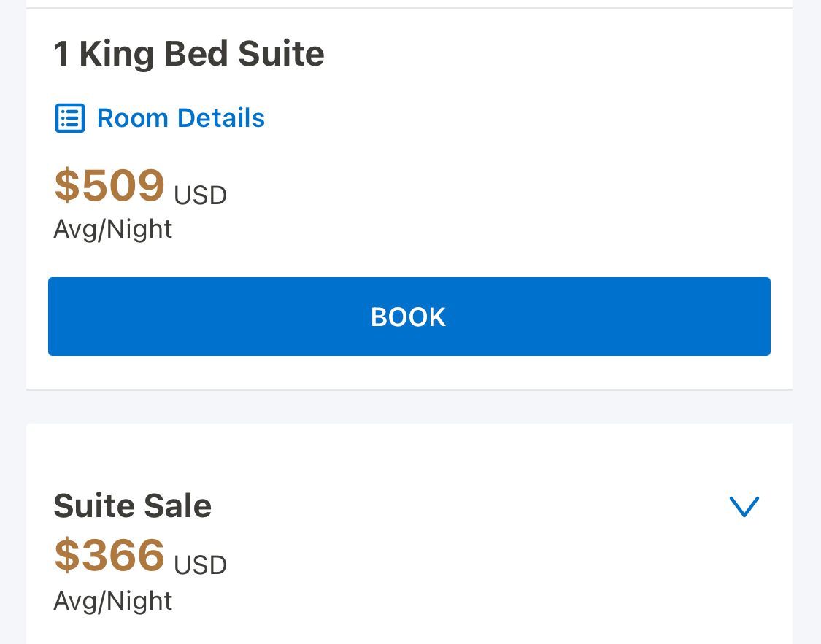Click the 1 King Bed Suite title

[x=189, y=54]
